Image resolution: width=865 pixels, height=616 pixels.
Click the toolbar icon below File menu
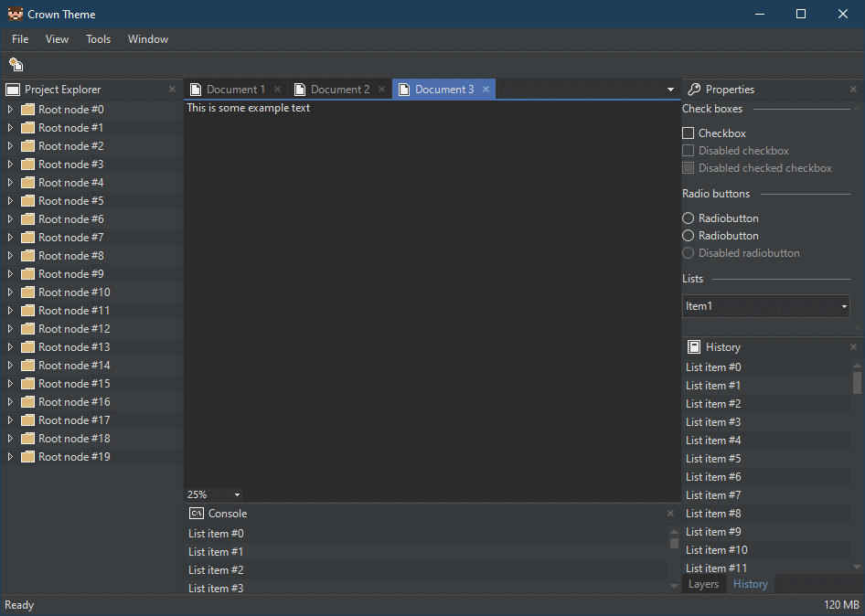[x=16, y=64]
